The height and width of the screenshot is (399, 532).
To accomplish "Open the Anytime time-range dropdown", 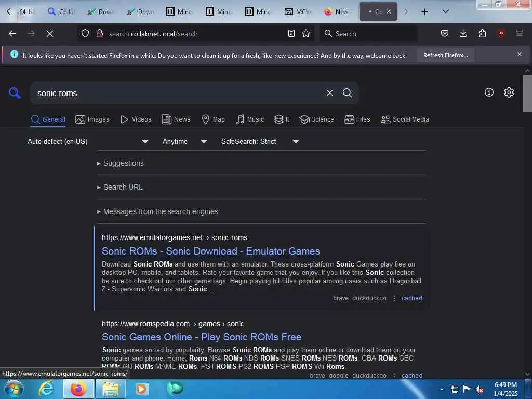I will (184, 141).
